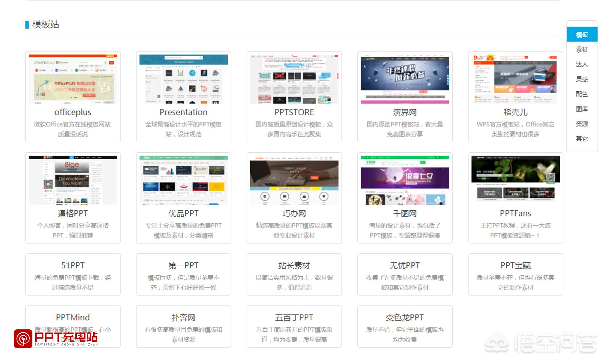Click the 巧办网 title link
Screen dimensions: 608x364
click(x=294, y=214)
